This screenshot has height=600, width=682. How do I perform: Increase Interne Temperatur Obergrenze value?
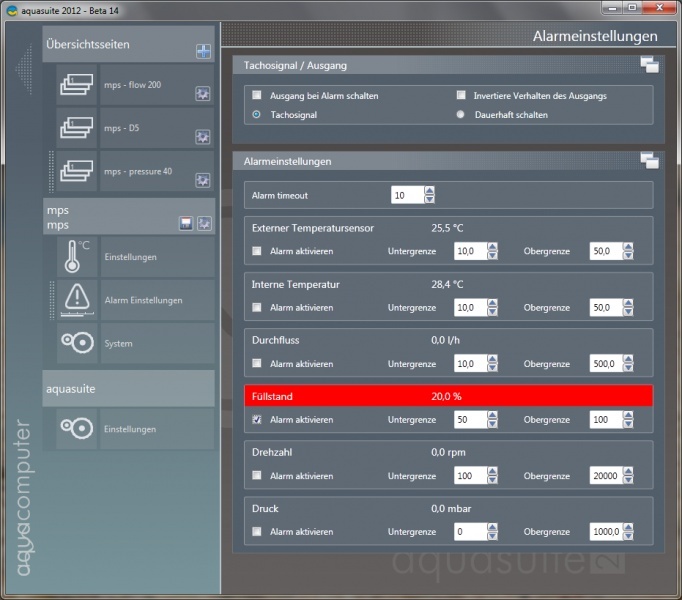pyautogui.click(x=628, y=303)
